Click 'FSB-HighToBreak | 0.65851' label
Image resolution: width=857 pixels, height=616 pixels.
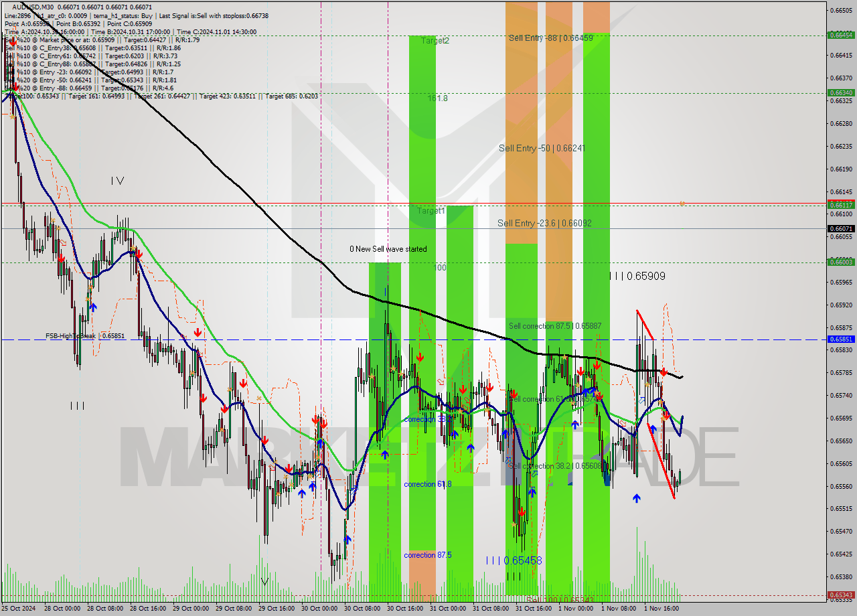click(x=85, y=336)
